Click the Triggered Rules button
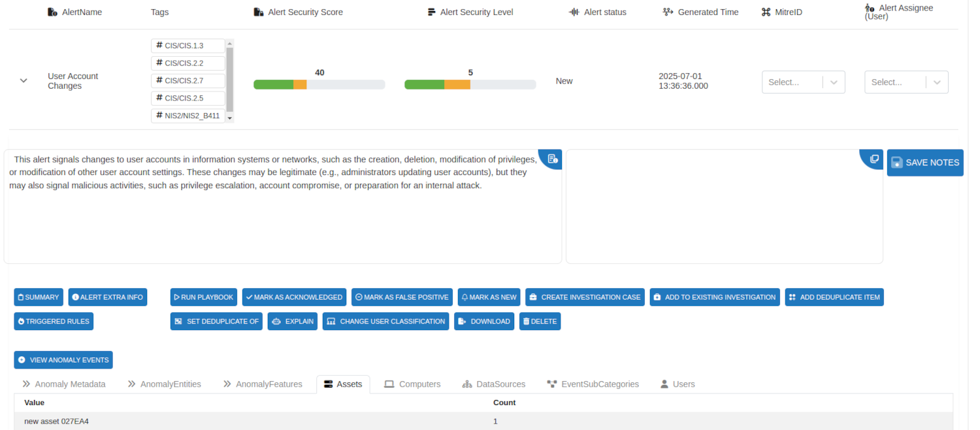The width and height of the screenshot is (980, 430). [x=53, y=322]
